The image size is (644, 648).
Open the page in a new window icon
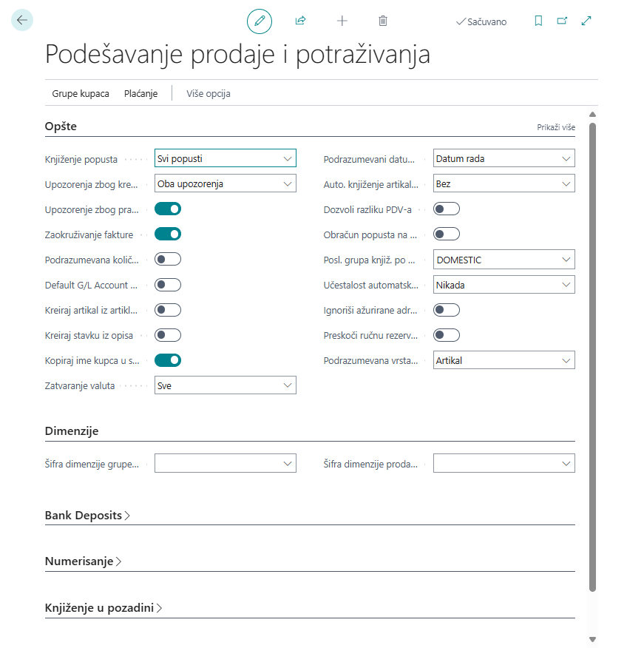(x=562, y=21)
